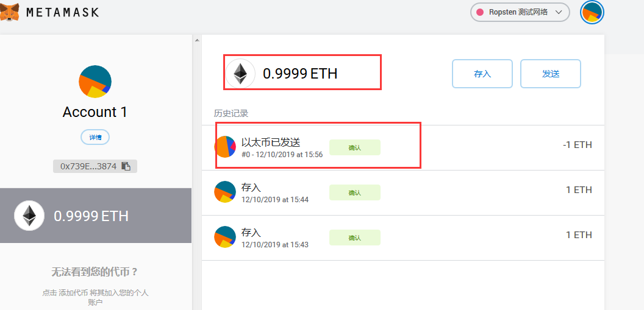Click the -1 ETH amount
The height and width of the screenshot is (310, 644).
(x=578, y=145)
